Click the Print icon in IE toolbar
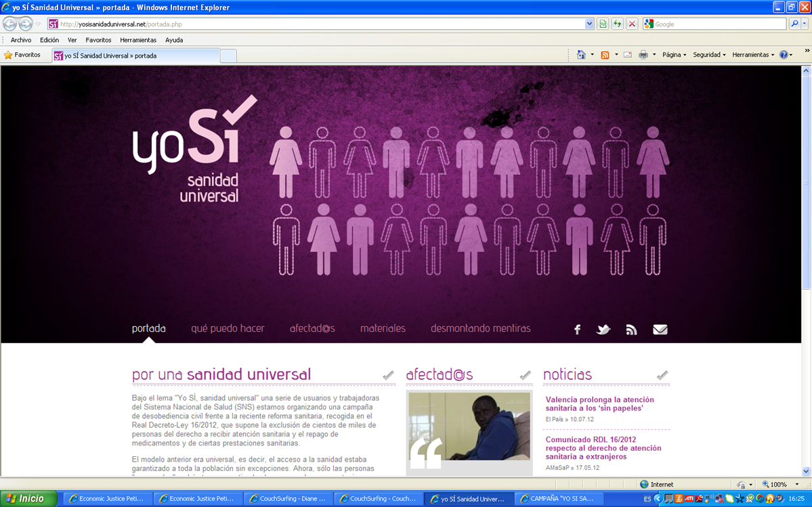The width and height of the screenshot is (812, 507). (x=643, y=55)
